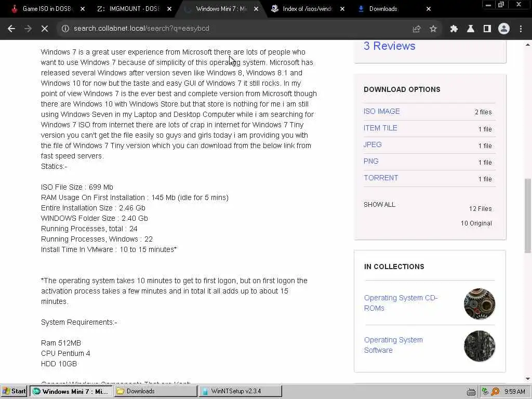Click the gears thumbnail for CD-ROMs collection
Screen dimensions: 532x399
(479, 303)
